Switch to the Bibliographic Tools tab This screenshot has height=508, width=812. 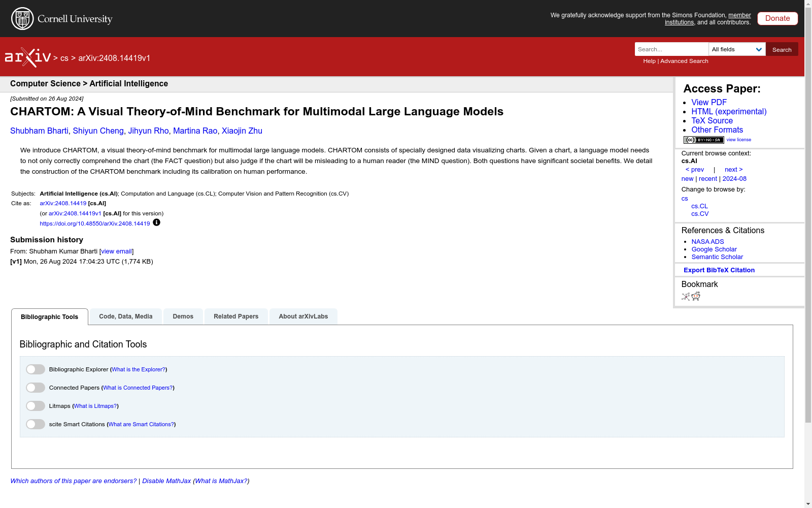click(x=50, y=316)
